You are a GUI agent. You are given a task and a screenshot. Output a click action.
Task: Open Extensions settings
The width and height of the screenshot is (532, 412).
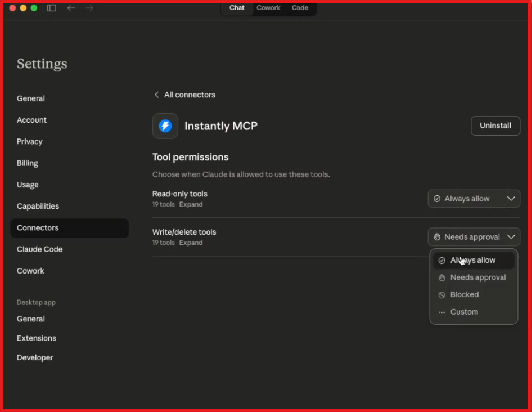tap(37, 338)
